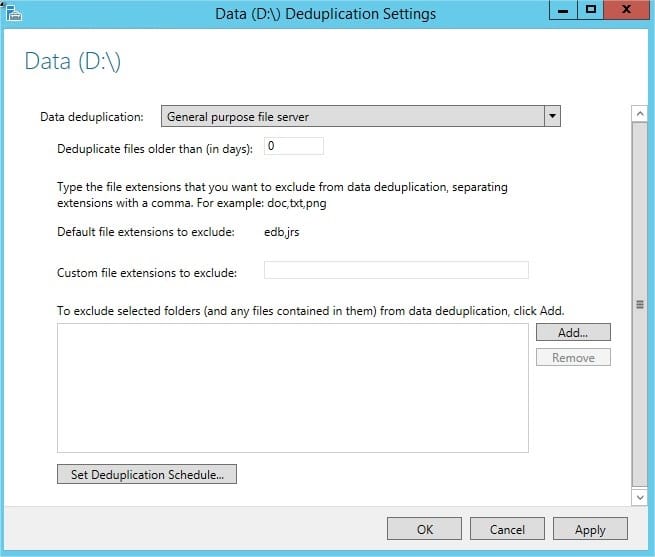655x557 pixels.
Task: Open the Data deduplication dropdown arrow
Action: pyautogui.click(x=552, y=116)
